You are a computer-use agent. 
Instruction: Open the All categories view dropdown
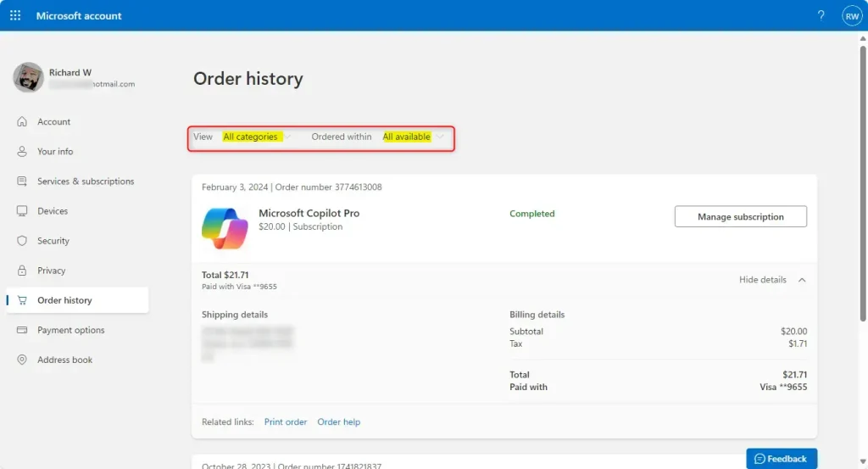click(256, 137)
